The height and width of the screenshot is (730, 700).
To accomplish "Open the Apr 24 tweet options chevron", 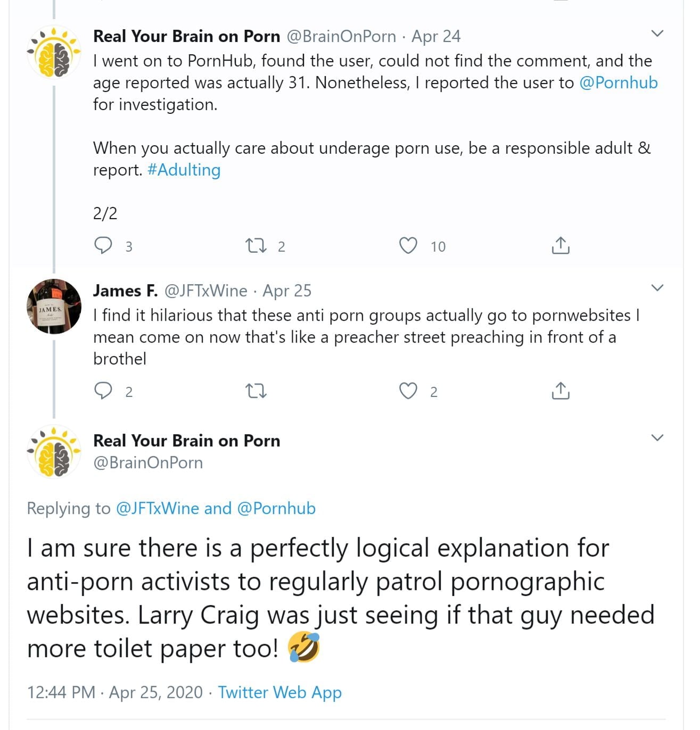I will click(657, 34).
